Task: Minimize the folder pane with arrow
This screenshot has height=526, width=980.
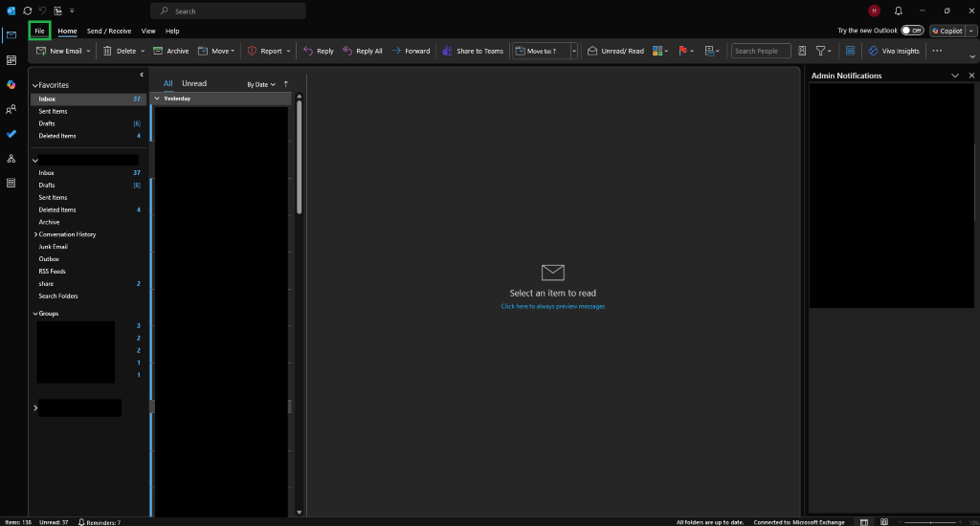Action: pos(142,75)
